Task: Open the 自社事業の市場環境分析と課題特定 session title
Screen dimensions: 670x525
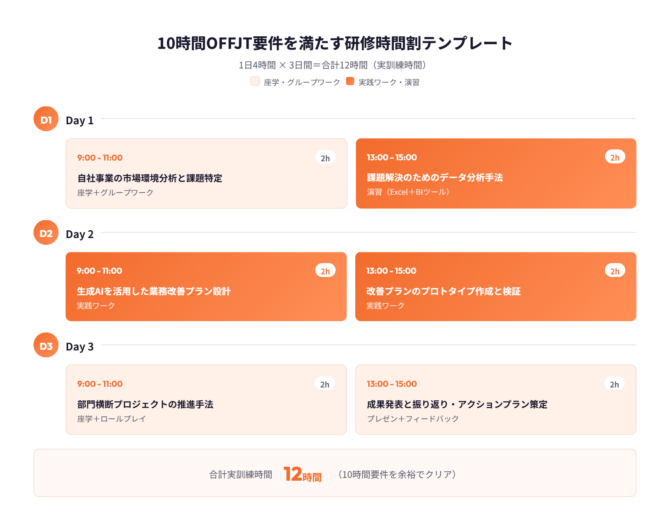Action: [x=149, y=177]
